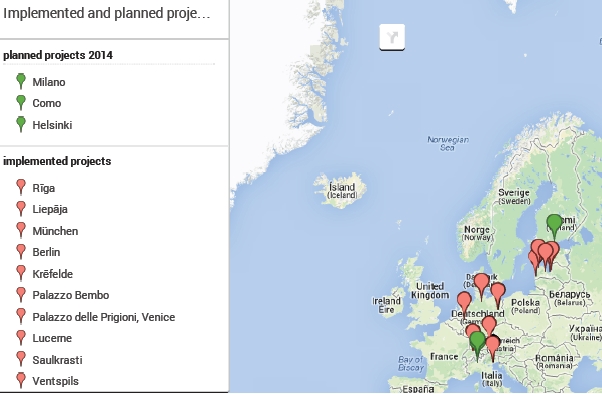Click the green marker over Finland on map
The height and width of the screenshot is (394, 602).
(x=554, y=227)
